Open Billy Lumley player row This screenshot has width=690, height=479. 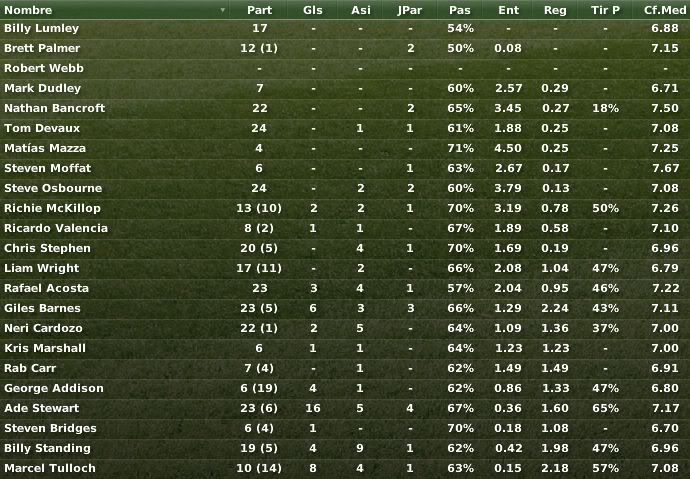pos(345,29)
